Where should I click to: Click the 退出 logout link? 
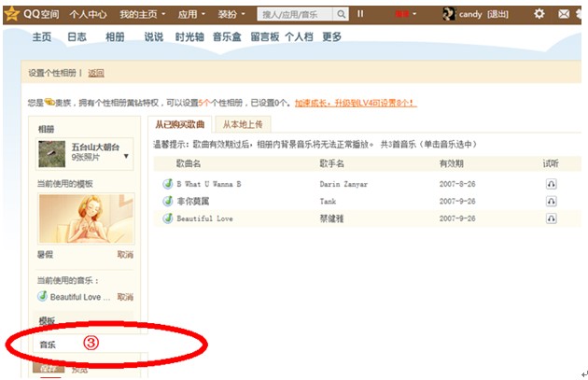click(497, 14)
